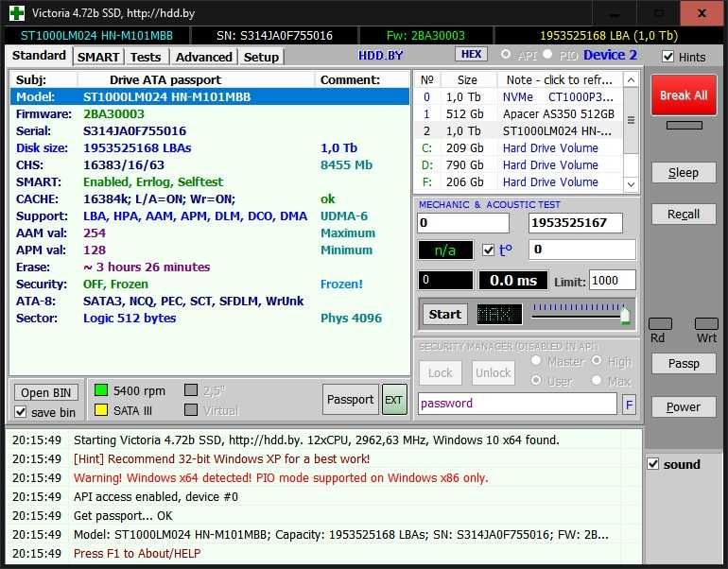Click the gray Virtual indicator square
The height and width of the screenshot is (569, 728).
click(191, 410)
